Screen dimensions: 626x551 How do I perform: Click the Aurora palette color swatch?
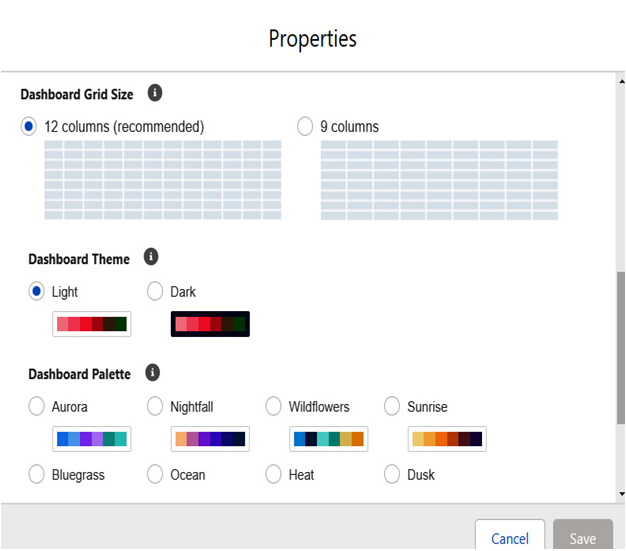92,439
